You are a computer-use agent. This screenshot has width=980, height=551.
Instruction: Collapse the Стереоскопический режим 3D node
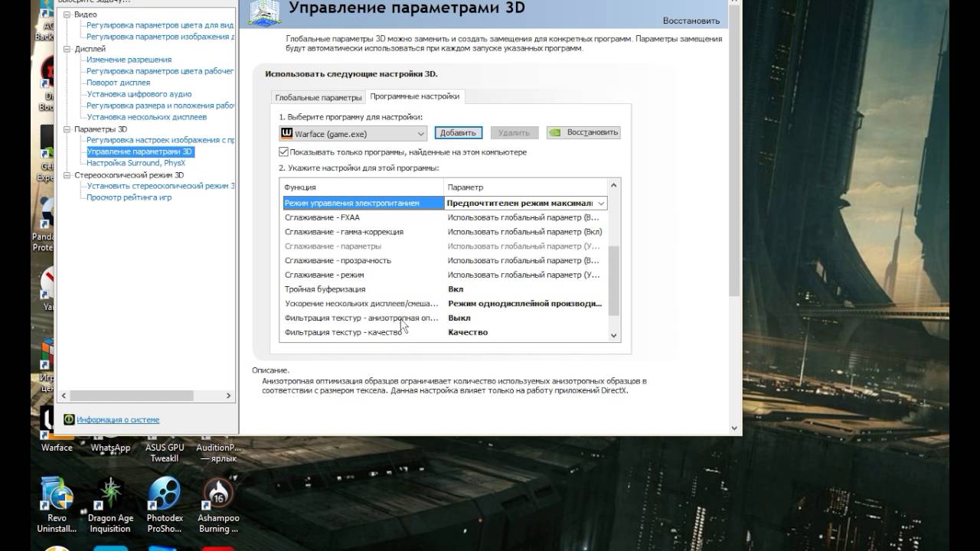(67, 175)
